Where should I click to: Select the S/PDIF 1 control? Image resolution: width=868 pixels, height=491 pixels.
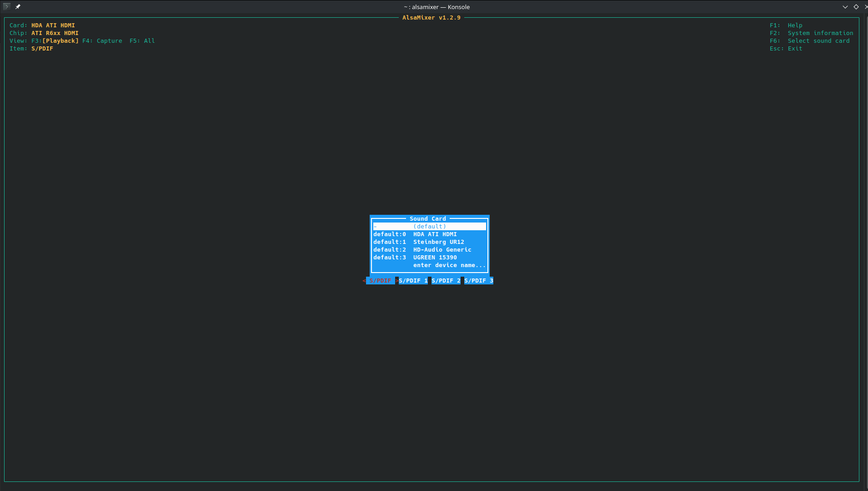[x=413, y=281]
